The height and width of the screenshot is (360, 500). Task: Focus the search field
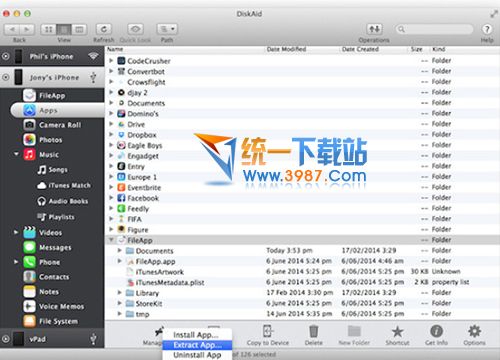[434, 29]
